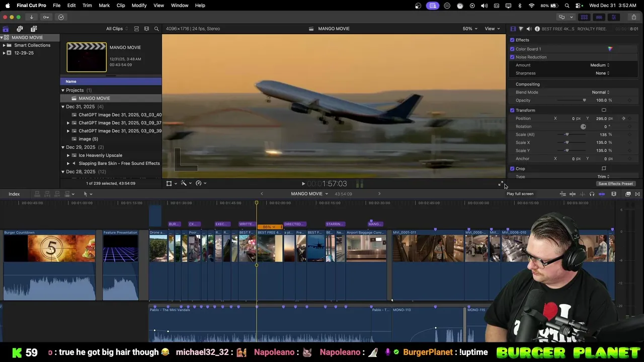Click the import media down-arrow button
The height and width of the screenshot is (362, 644).
(x=31, y=17)
